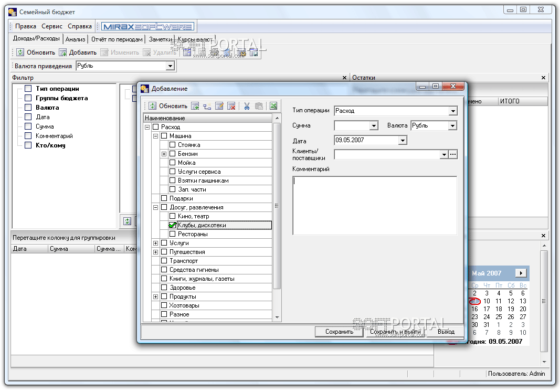
Task: Click the delete category red X icon
Action: pyautogui.click(x=231, y=106)
